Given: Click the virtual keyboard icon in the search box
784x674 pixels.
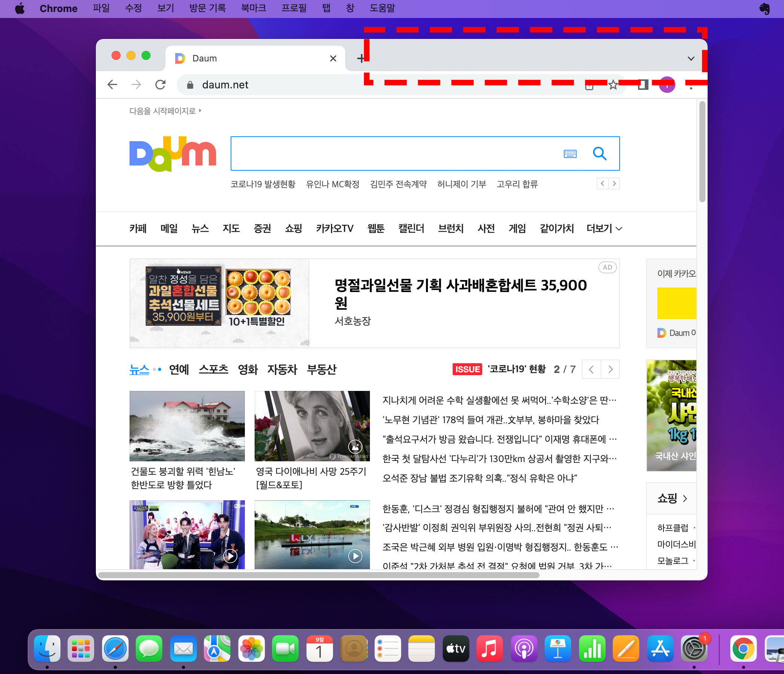Looking at the screenshot, I should pyautogui.click(x=571, y=154).
